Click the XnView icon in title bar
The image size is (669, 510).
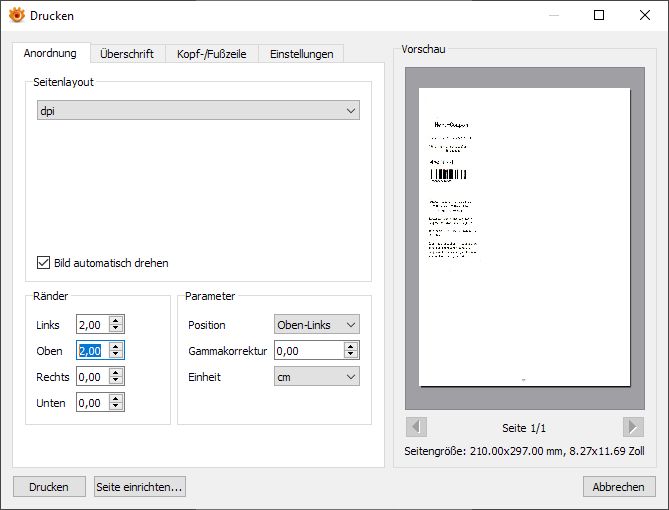coord(16,15)
